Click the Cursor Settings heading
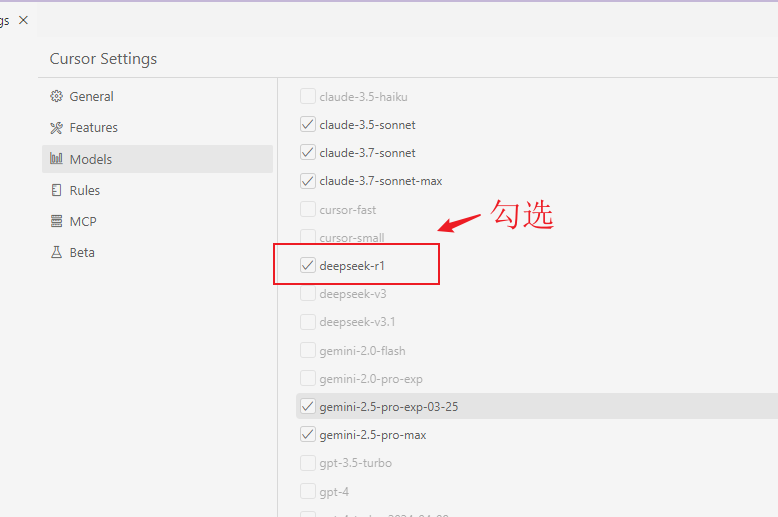The width and height of the screenshot is (778, 517). point(103,59)
